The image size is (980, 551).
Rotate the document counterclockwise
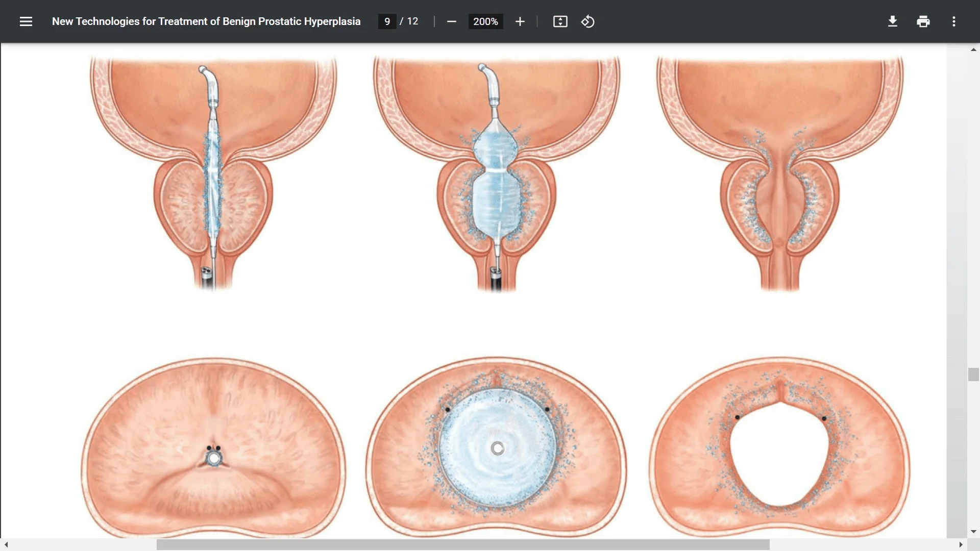pyautogui.click(x=587, y=21)
